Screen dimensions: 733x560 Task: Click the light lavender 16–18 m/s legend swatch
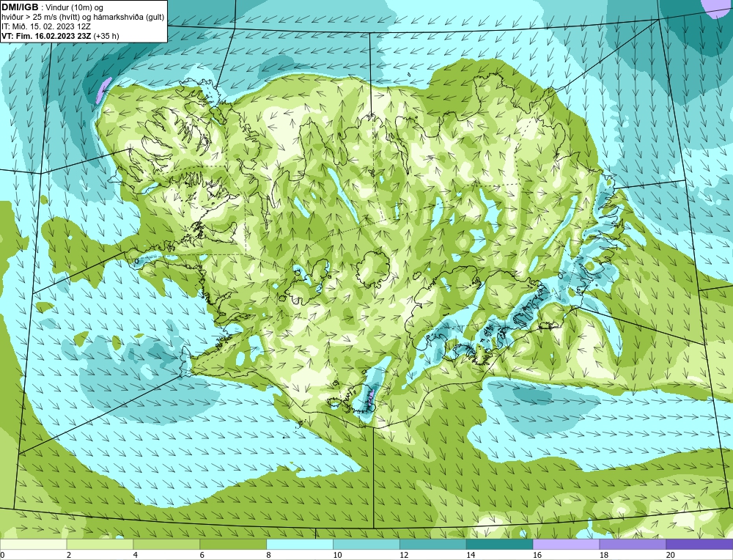tap(566, 544)
